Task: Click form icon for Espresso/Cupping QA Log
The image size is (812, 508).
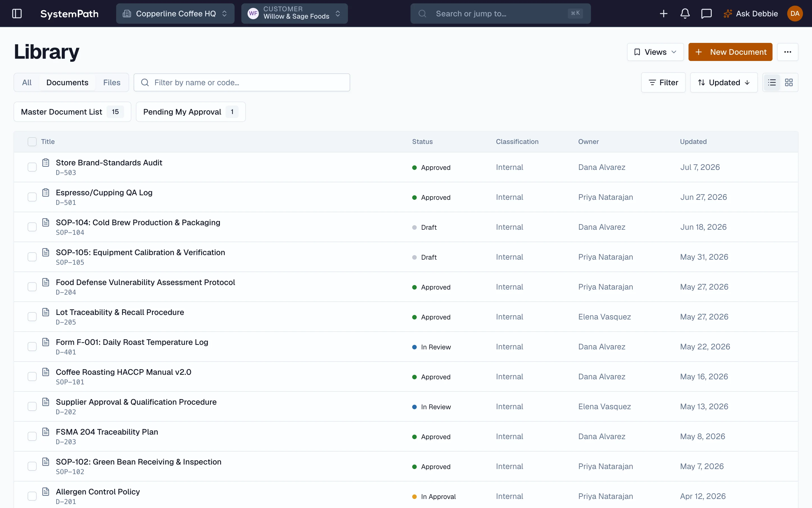Action: coord(46,192)
